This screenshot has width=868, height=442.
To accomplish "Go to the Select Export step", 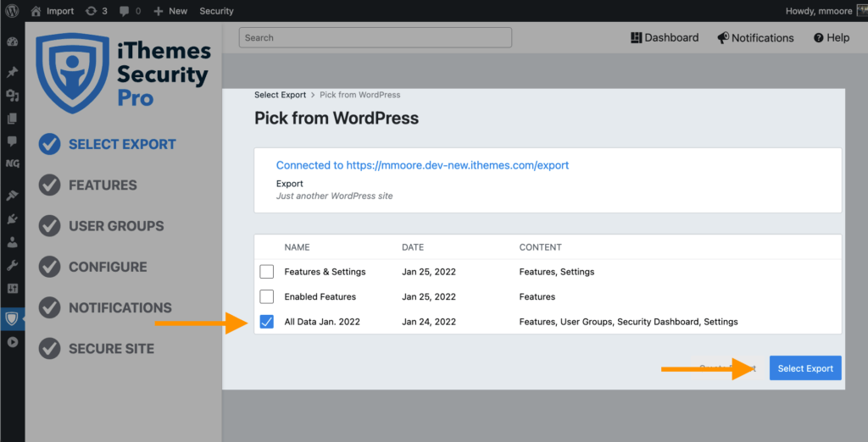I will click(x=108, y=145).
